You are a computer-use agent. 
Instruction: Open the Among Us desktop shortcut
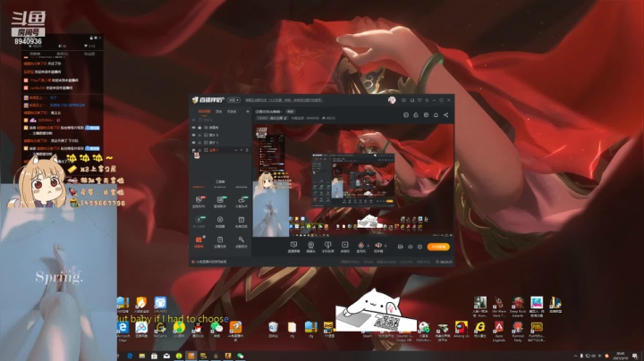click(x=462, y=330)
